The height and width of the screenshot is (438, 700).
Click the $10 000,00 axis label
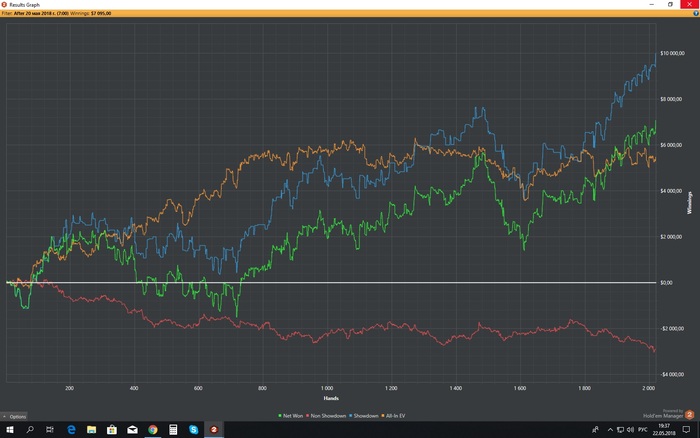[672, 53]
